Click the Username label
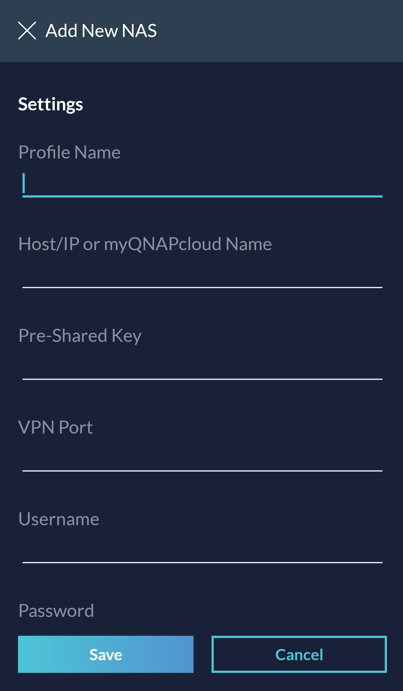Viewport: 403px width, 691px height. tap(59, 519)
